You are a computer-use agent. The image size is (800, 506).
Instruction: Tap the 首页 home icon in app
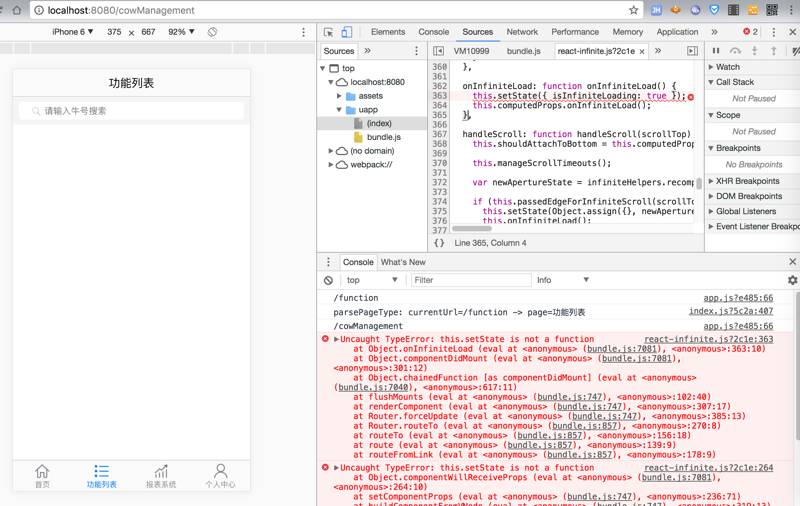point(42,476)
